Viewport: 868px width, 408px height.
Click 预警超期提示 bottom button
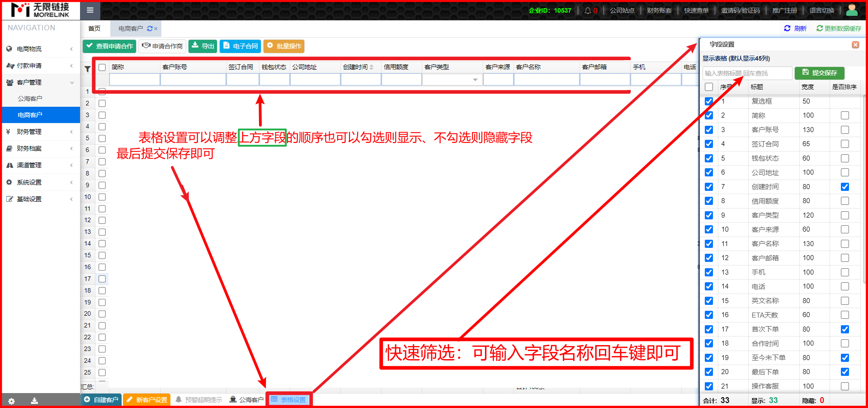199,400
